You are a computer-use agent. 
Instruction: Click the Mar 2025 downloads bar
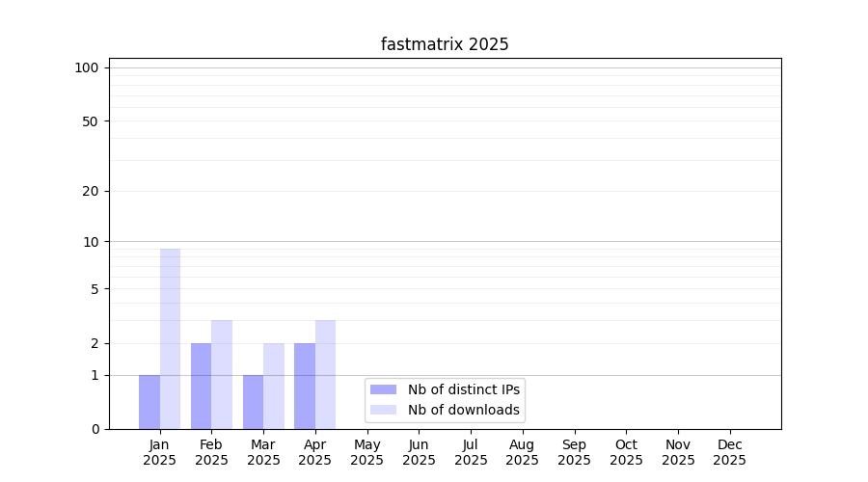pyautogui.click(x=274, y=386)
